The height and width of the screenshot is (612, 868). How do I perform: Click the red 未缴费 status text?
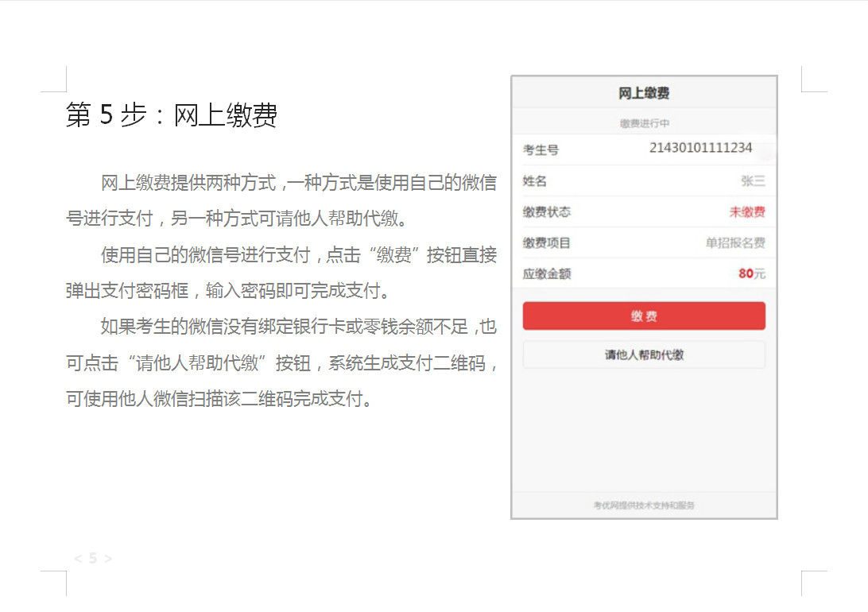pos(747,212)
